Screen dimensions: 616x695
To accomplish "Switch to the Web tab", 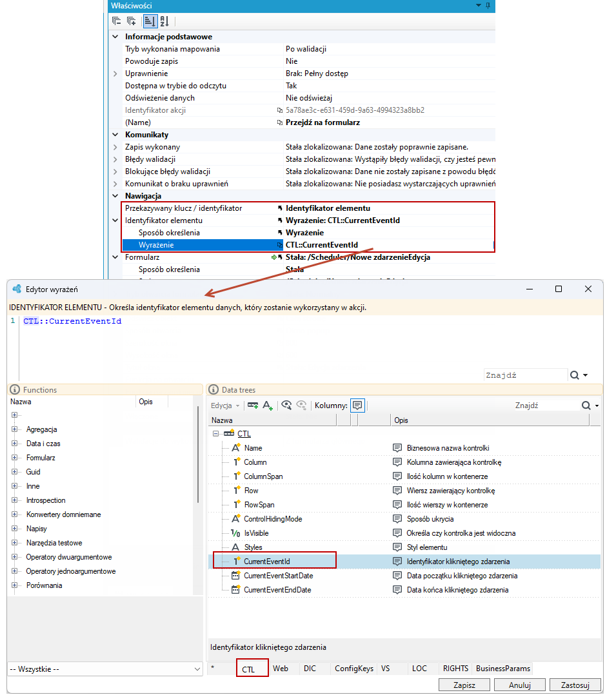I will [281, 669].
